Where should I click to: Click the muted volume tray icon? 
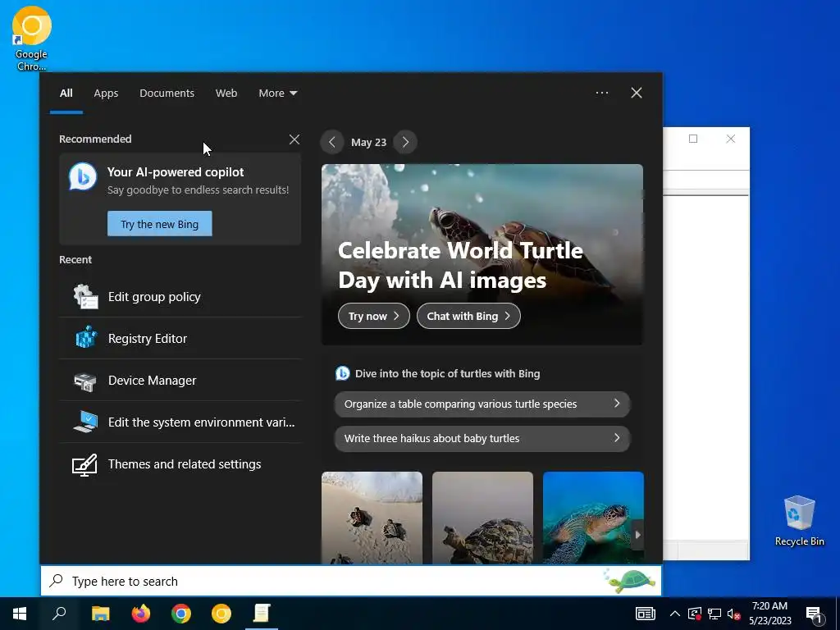click(734, 614)
